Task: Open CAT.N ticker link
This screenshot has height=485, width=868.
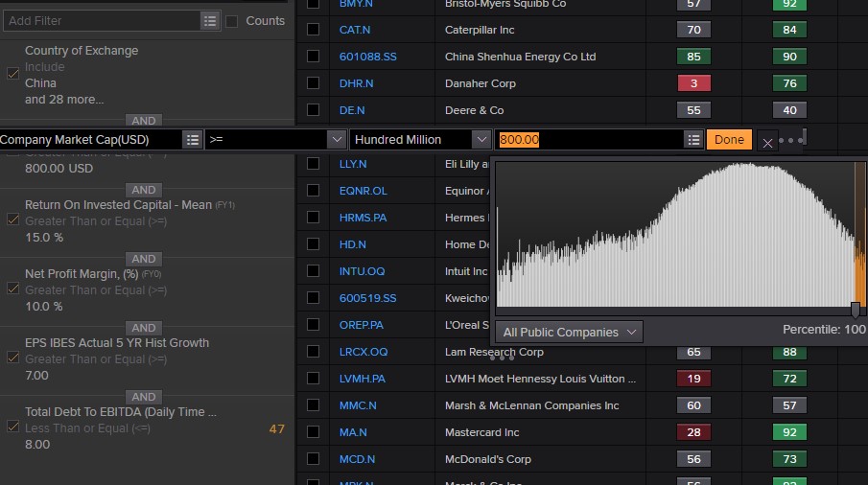Action: tap(355, 30)
